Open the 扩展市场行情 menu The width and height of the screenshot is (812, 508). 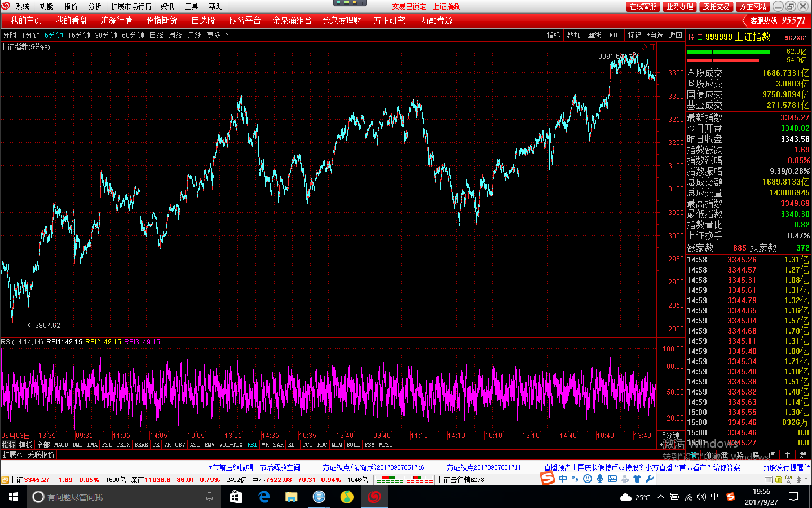[x=131, y=6]
